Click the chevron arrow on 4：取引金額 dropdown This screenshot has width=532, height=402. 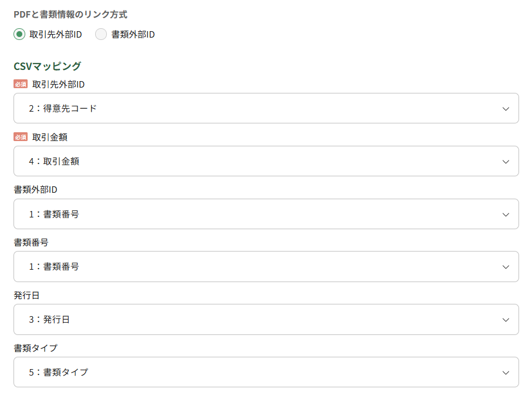click(x=506, y=162)
